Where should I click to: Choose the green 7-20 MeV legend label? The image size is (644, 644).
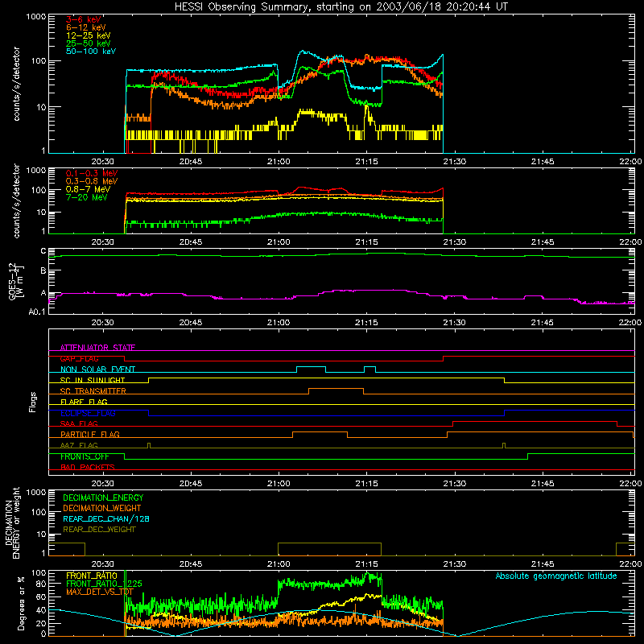[x=87, y=197]
